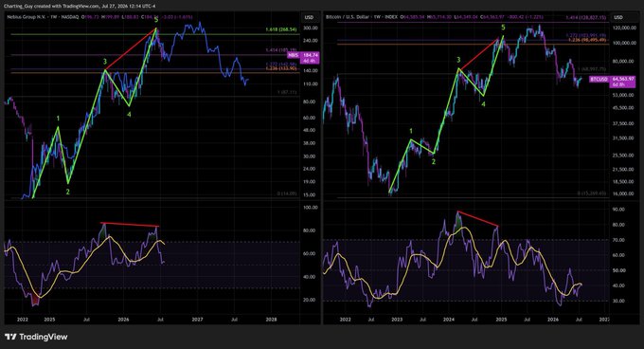
Task: Select wave 2 label on Nebius chart
Action: pyautogui.click(x=68, y=192)
